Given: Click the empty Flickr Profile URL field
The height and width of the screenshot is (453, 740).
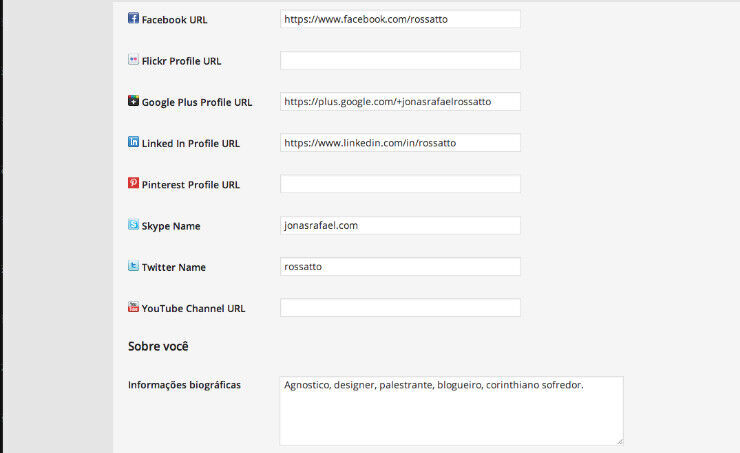Looking at the screenshot, I should pyautogui.click(x=400, y=60).
